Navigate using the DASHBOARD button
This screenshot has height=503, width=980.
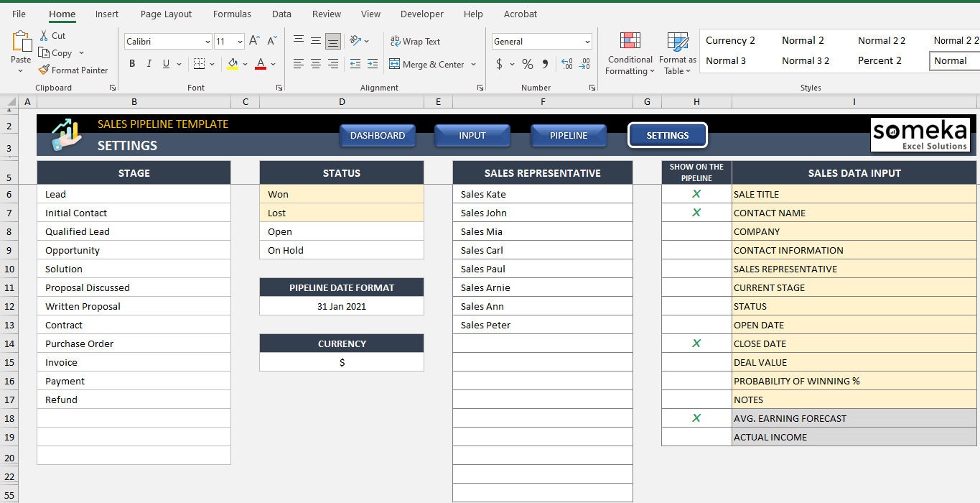pyautogui.click(x=377, y=135)
